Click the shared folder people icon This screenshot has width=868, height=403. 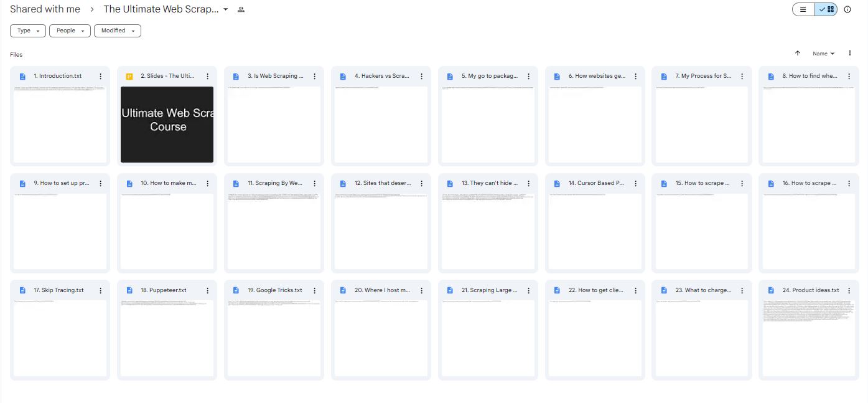point(241,9)
